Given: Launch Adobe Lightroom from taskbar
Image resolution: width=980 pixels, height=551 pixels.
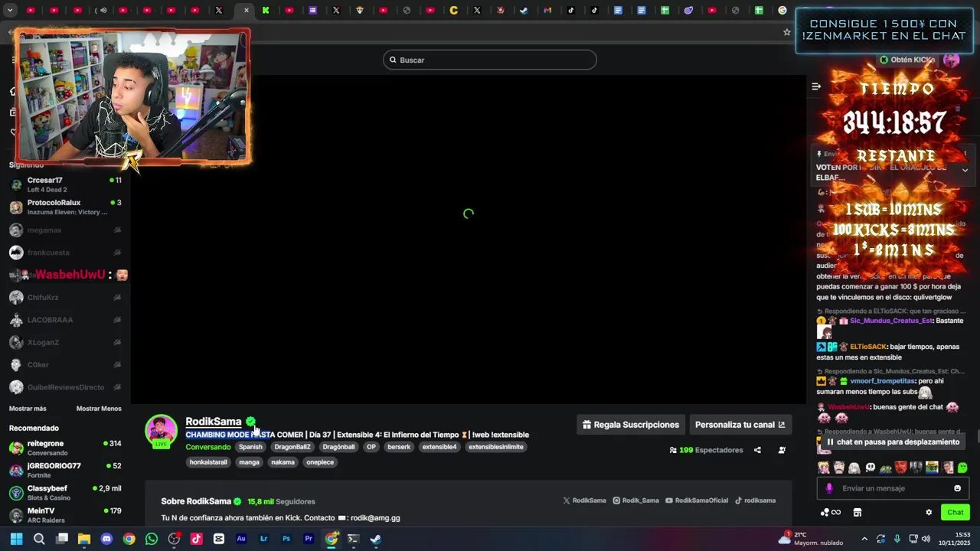Looking at the screenshot, I should click(263, 539).
